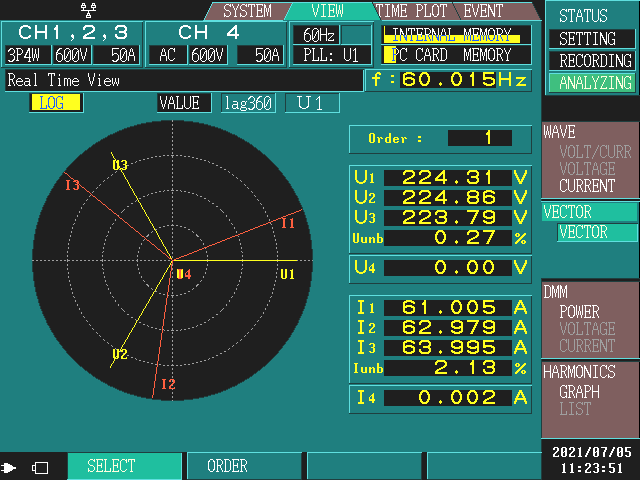
Task: Click the U2 vector label in diagram
Action: [x=120, y=354]
